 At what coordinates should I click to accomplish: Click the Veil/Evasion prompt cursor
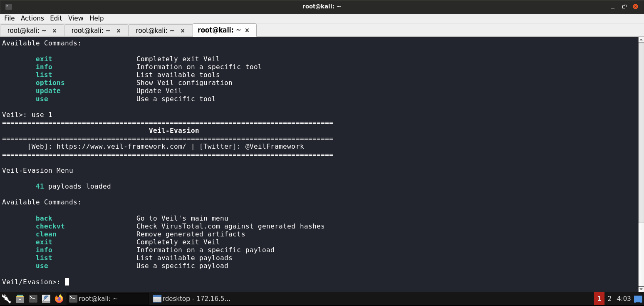[67, 282]
